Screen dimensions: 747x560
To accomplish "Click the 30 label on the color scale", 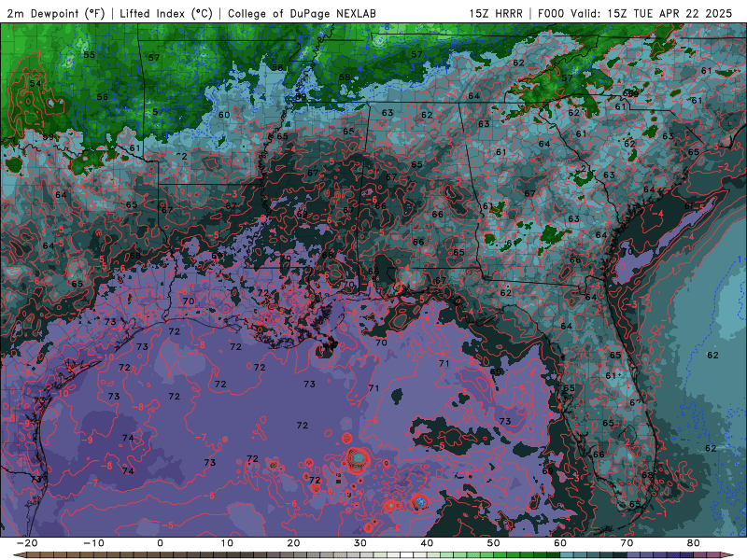I will pyautogui.click(x=360, y=543).
